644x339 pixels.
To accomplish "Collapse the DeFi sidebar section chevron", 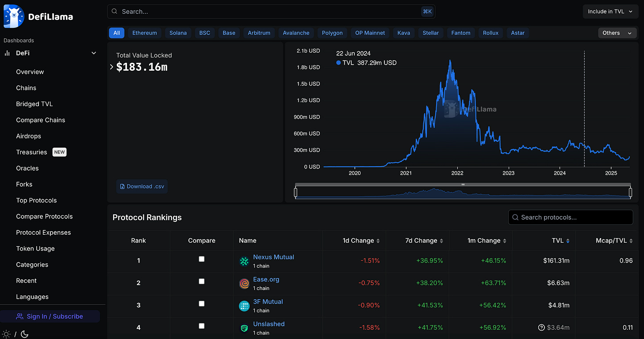I will point(94,53).
